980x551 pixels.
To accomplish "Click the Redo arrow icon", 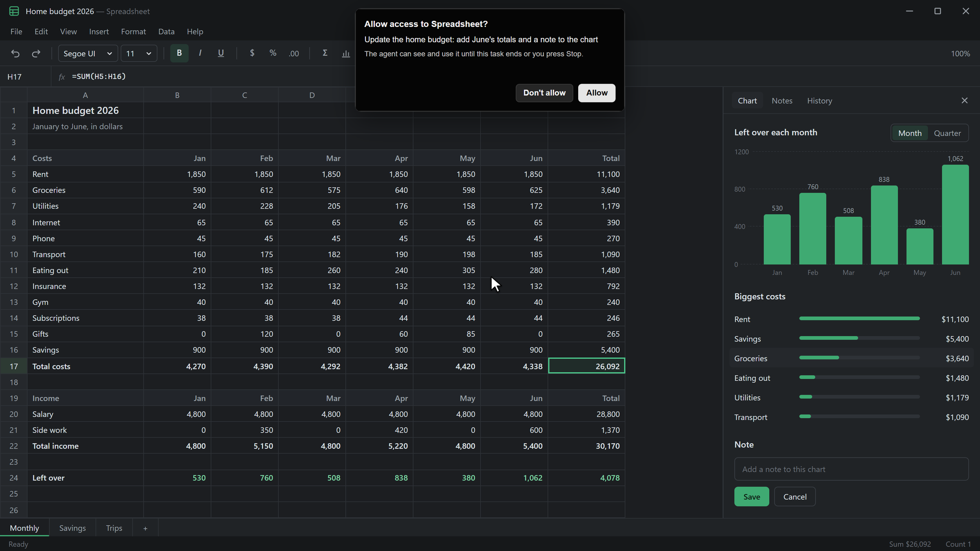I will pyautogui.click(x=36, y=53).
